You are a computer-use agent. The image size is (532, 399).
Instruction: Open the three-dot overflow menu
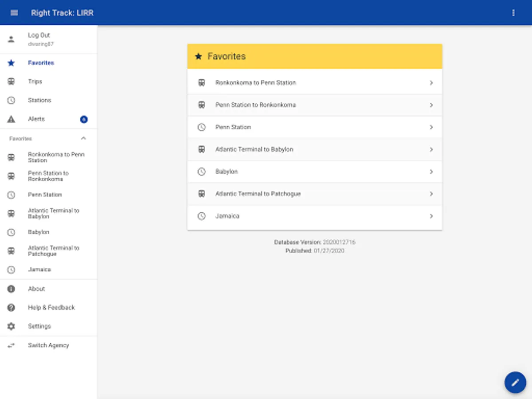pyautogui.click(x=513, y=13)
